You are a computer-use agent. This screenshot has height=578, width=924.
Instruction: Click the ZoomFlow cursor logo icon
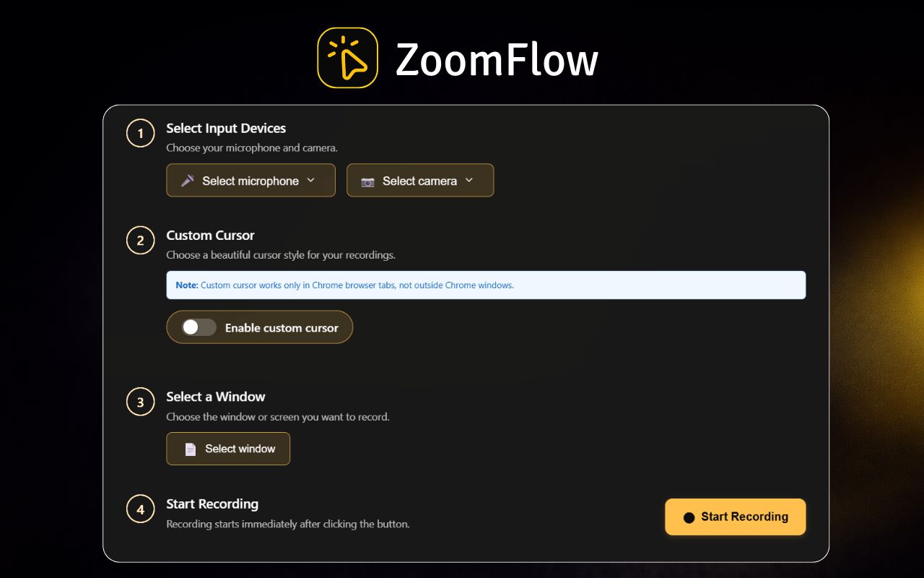(x=348, y=57)
